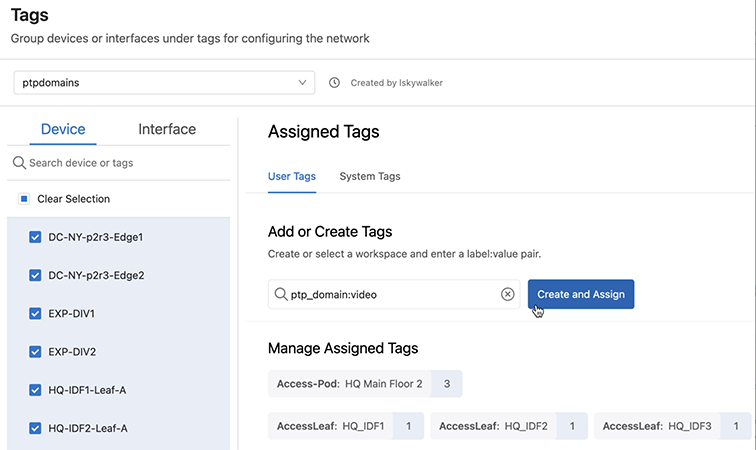Click the clock history icon beside Created by
This screenshot has height=450, width=756.
pyautogui.click(x=334, y=82)
